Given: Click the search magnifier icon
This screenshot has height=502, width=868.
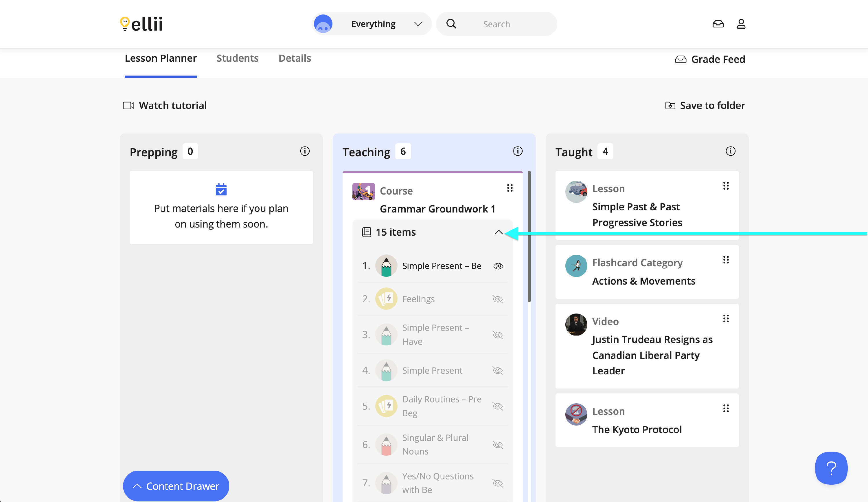Looking at the screenshot, I should [x=451, y=24].
